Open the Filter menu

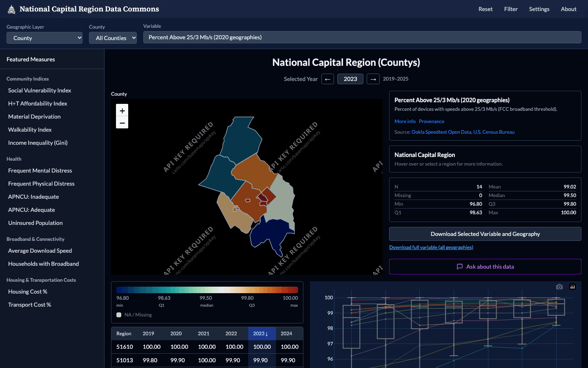point(511,9)
